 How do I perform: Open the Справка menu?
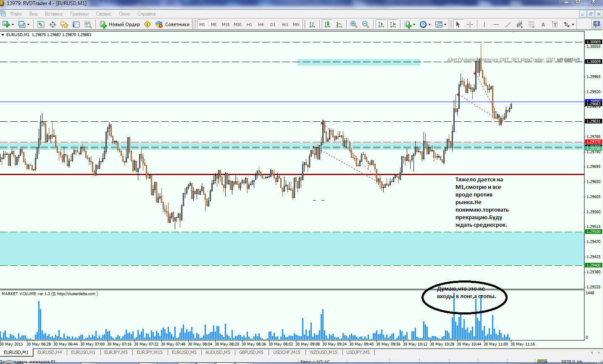coord(146,14)
